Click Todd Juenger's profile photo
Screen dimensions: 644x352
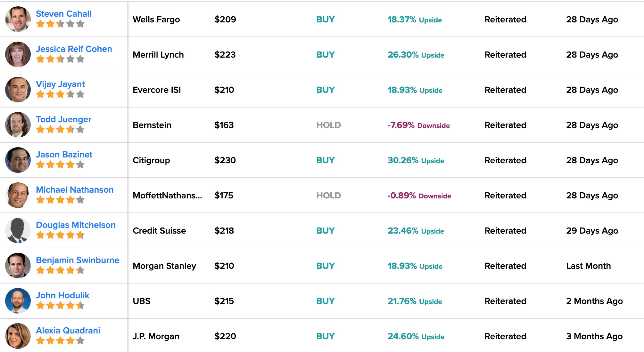click(x=18, y=125)
